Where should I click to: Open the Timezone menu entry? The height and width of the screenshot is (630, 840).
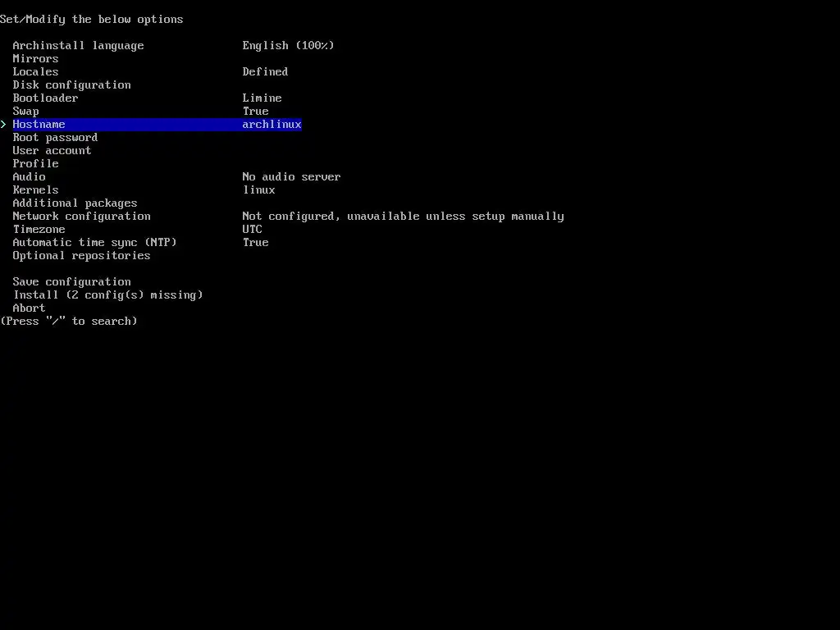pyautogui.click(x=39, y=230)
